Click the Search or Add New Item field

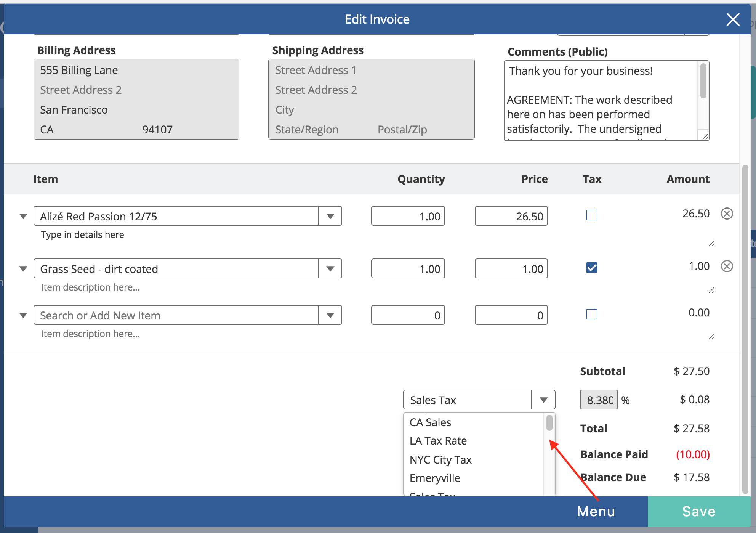click(175, 315)
